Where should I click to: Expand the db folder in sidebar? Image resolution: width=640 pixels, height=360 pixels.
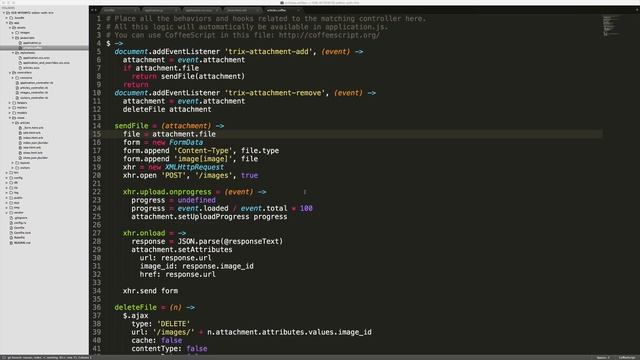pyautogui.click(x=7, y=183)
